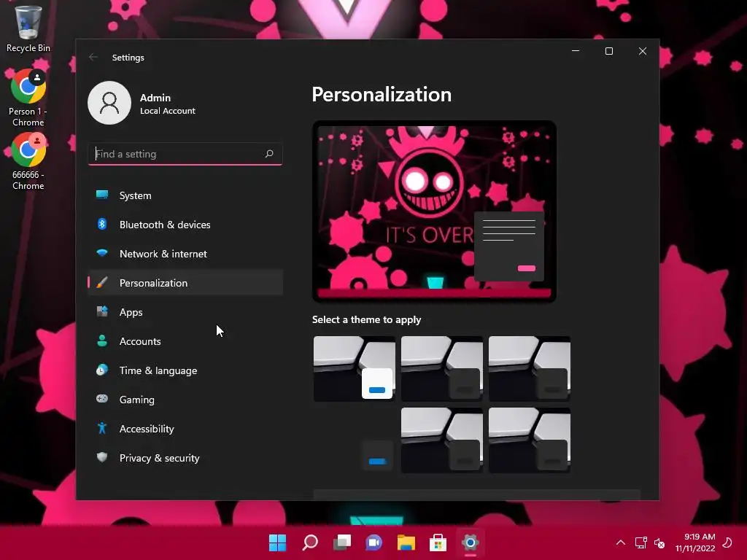Click the Accessibility figure icon

pyautogui.click(x=102, y=428)
